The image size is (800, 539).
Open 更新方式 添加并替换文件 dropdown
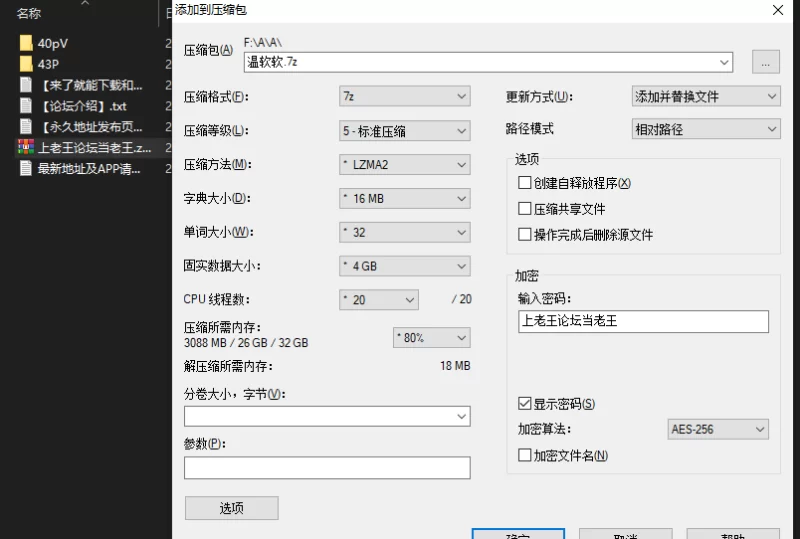coord(706,96)
